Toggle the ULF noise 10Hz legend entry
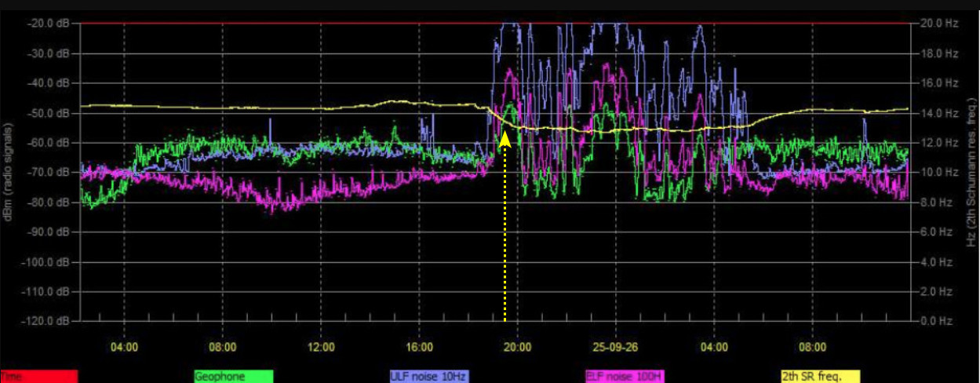This screenshot has height=383, width=980. 429,377
